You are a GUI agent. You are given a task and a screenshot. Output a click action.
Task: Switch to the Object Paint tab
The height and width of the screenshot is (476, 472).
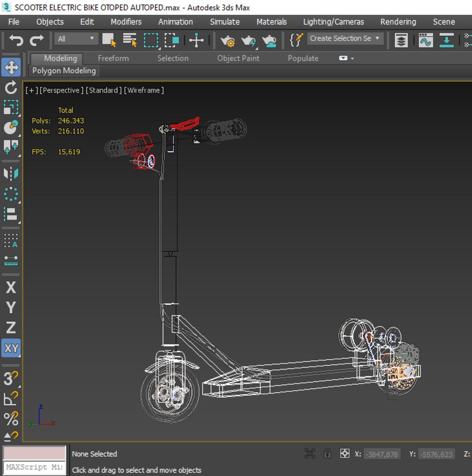pos(238,58)
